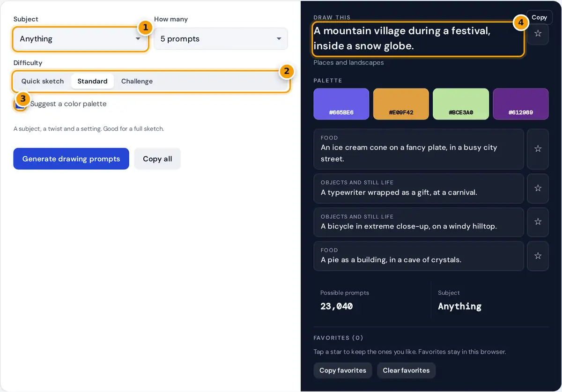Image resolution: width=562 pixels, height=392 pixels.
Task: Pick the #612989 purple palette swatch
Action: (521, 104)
